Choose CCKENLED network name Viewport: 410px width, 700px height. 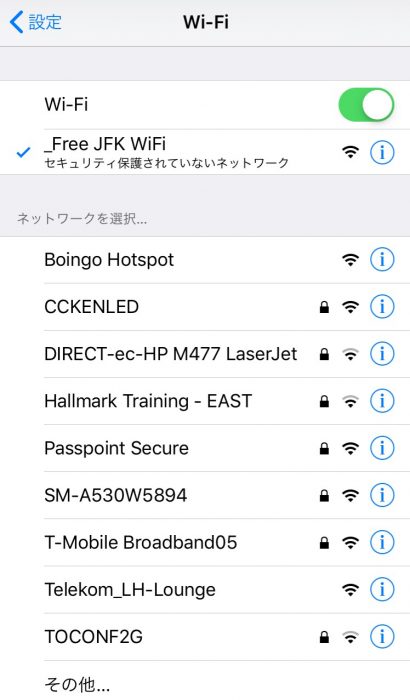(92, 307)
